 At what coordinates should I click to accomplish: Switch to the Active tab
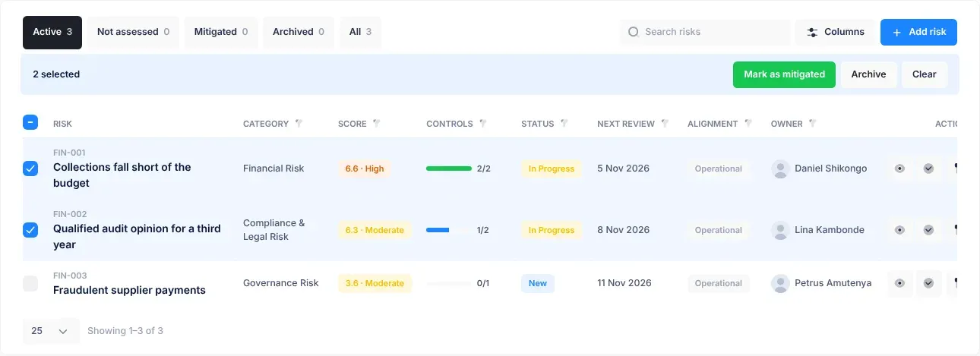click(52, 32)
